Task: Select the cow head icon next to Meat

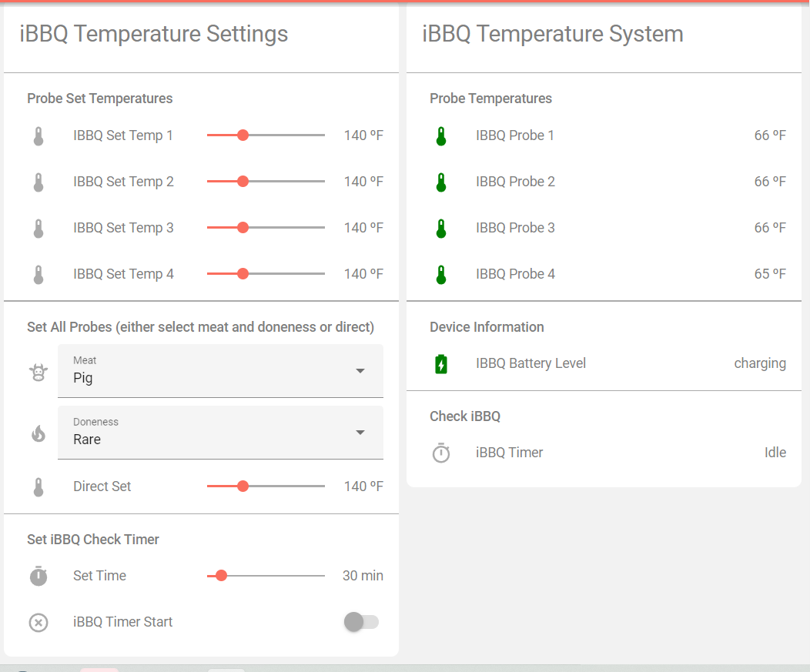Action: 38,370
